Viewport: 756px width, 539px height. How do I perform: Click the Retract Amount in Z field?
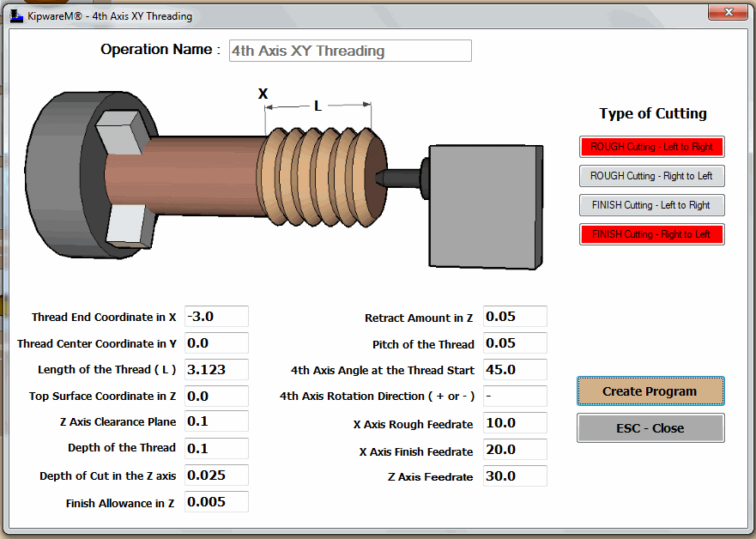coord(514,316)
